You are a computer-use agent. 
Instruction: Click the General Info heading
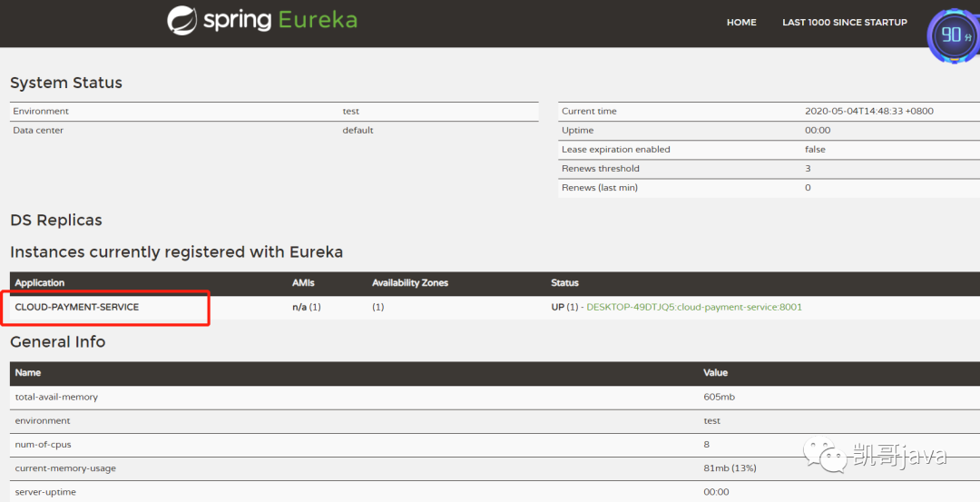tap(57, 342)
